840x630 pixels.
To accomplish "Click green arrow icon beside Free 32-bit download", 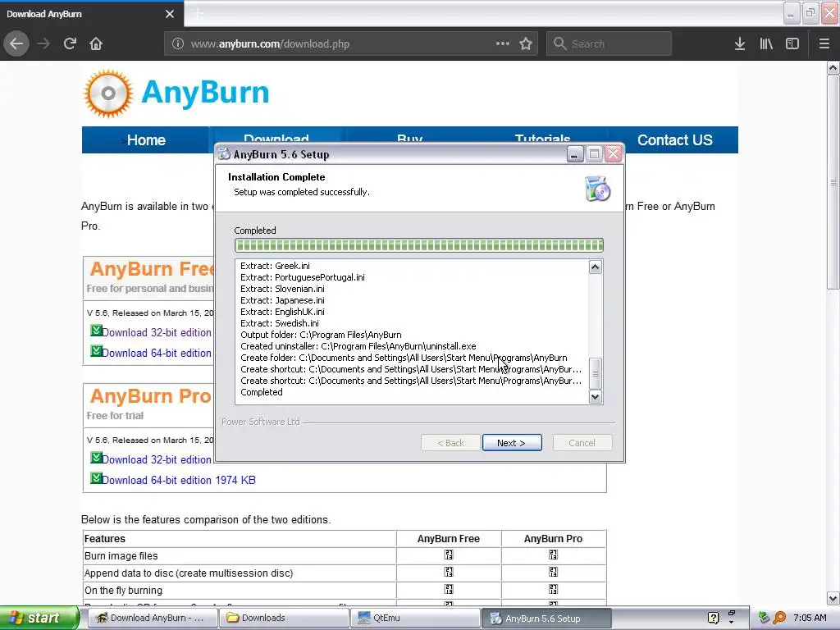I will coord(96,331).
